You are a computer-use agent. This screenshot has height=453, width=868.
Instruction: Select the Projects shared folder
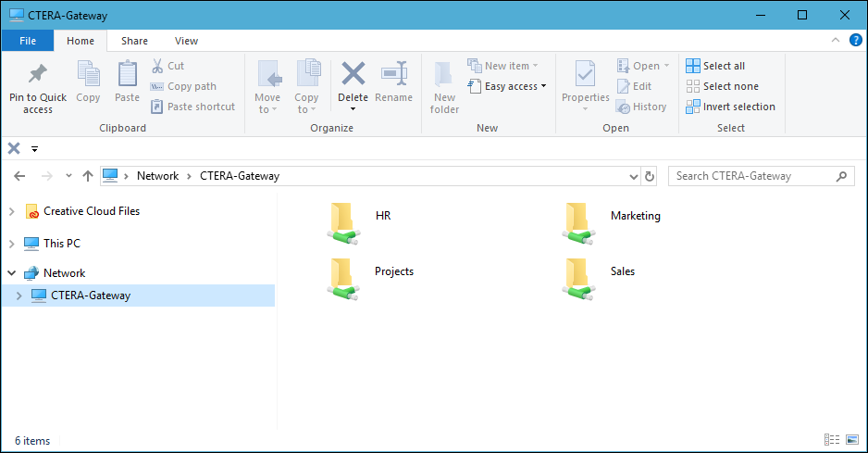(370, 278)
